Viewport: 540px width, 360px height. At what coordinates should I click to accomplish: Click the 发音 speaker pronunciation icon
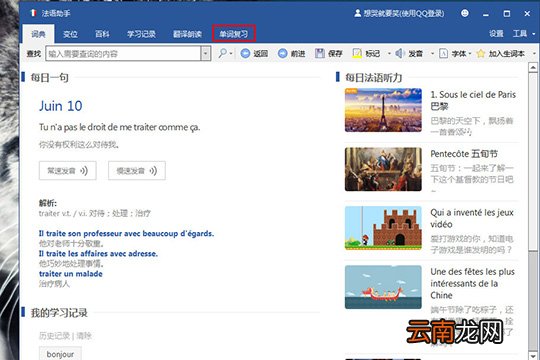(x=399, y=53)
